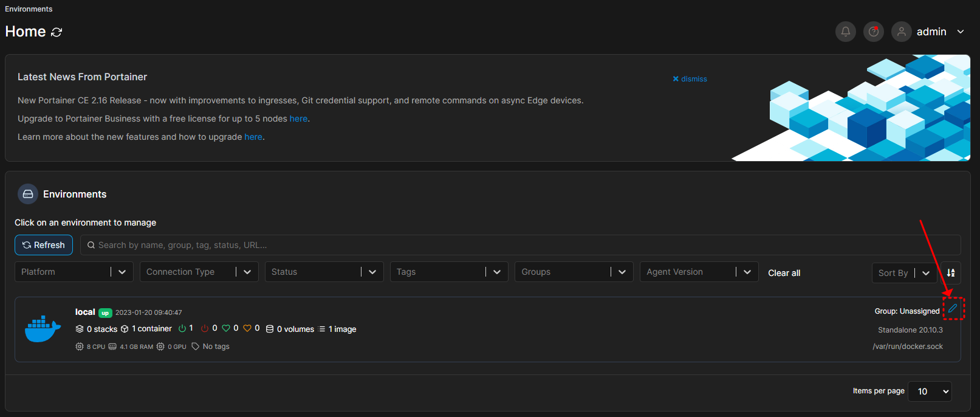Click the '2023-01-20 09:40:47' timestamp
This screenshot has width=980, height=417.
[149, 312]
